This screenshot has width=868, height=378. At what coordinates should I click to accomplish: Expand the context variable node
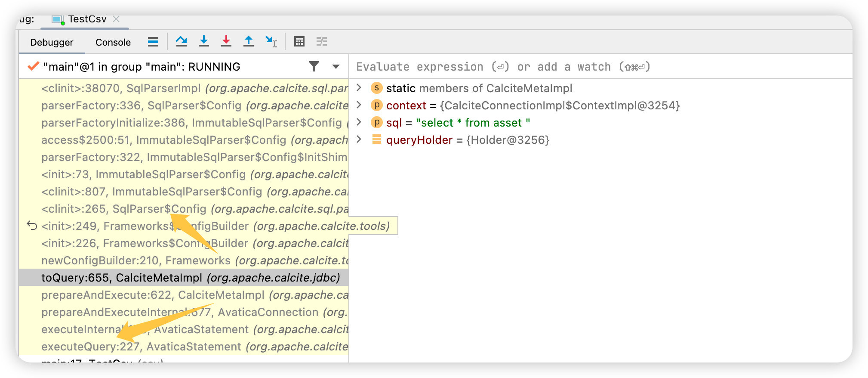[359, 105]
